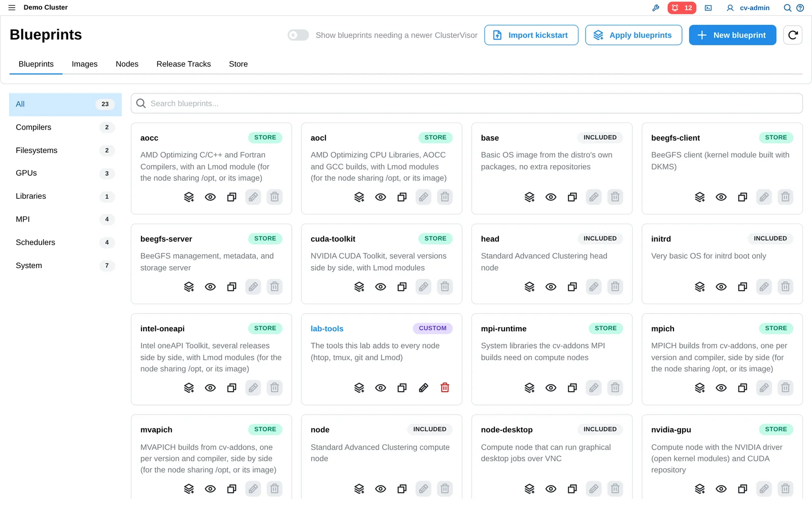Screen dimensions: 812x508
Task: Focus the Search blueprints field
Action: pyautogui.click(x=467, y=104)
